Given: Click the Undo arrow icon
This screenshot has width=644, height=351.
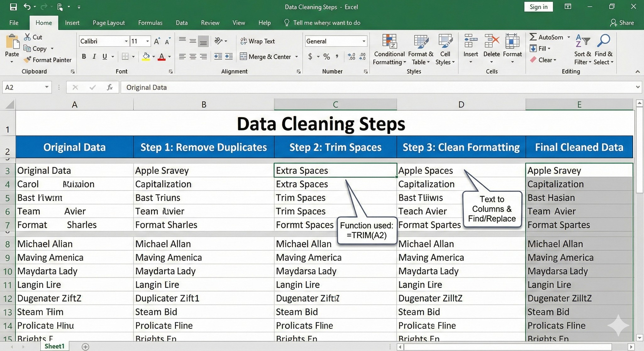Looking at the screenshot, I should (27, 7).
